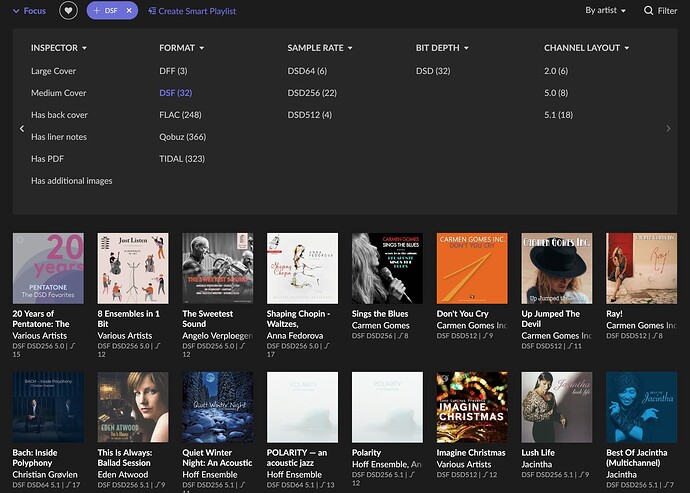
Task: Open POLARITY acoustic jazz album cover
Action: (x=303, y=407)
